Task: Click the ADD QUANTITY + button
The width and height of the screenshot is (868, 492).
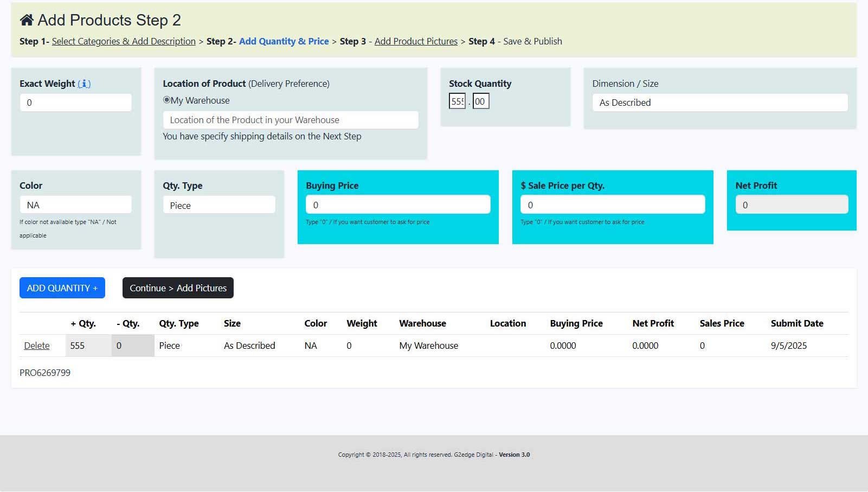Action: (x=62, y=288)
